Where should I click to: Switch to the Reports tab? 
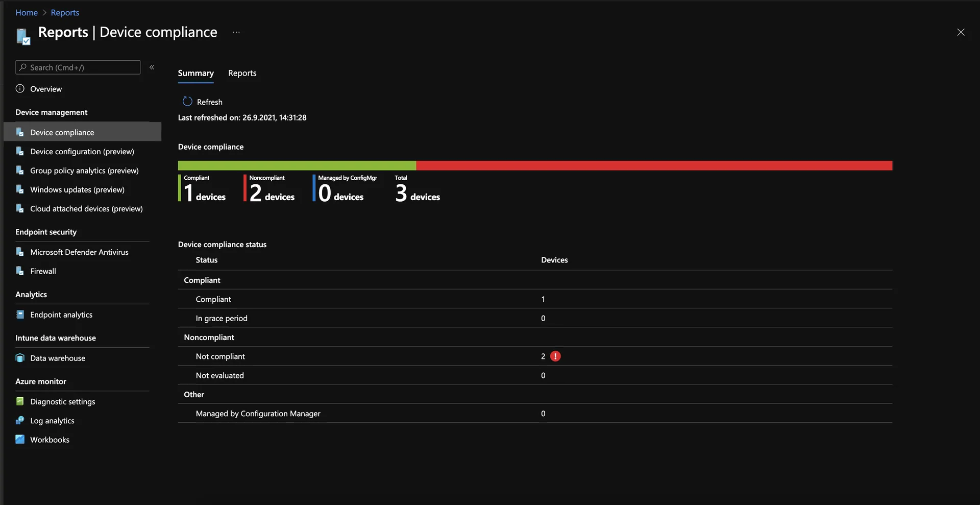click(x=242, y=73)
